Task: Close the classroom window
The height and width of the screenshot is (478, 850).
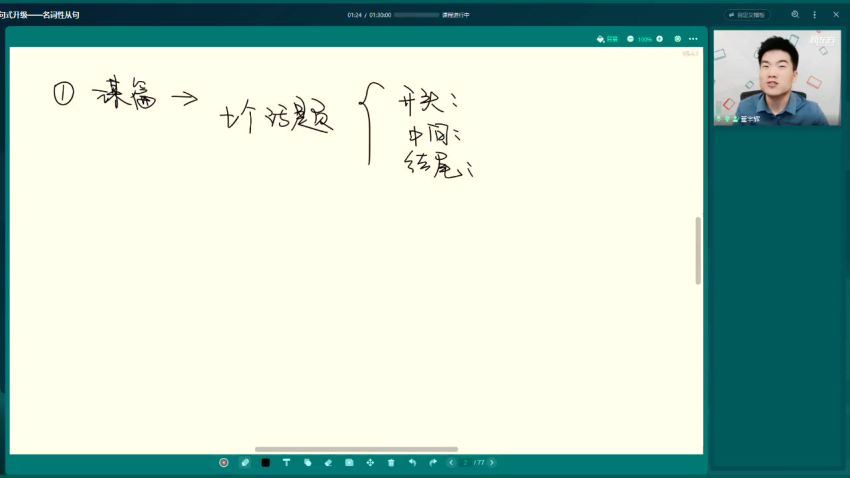Action: (x=836, y=15)
